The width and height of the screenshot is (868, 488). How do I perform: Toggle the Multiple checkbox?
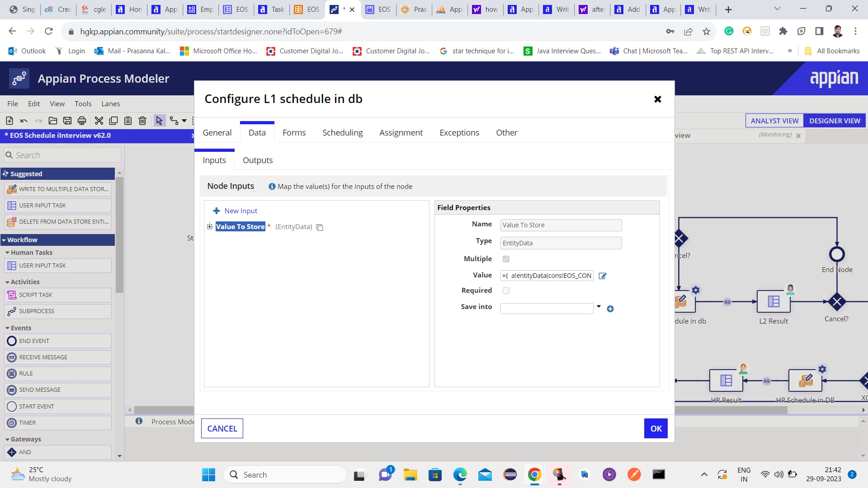tap(506, 259)
